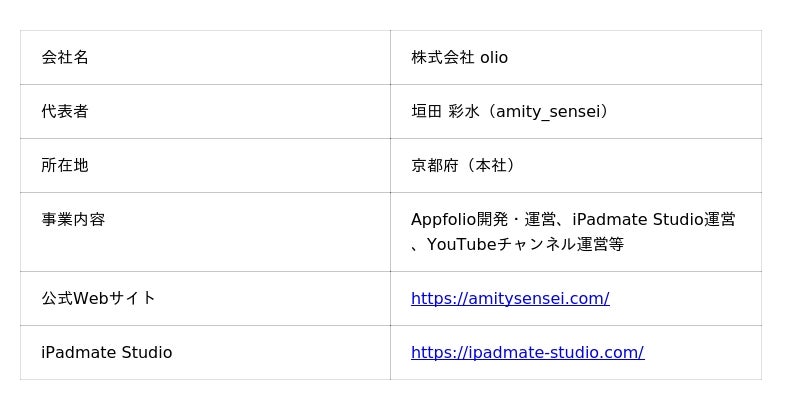This screenshot has width=800, height=410.
Task: Select the 事業内容 label cell
Action: (73, 219)
